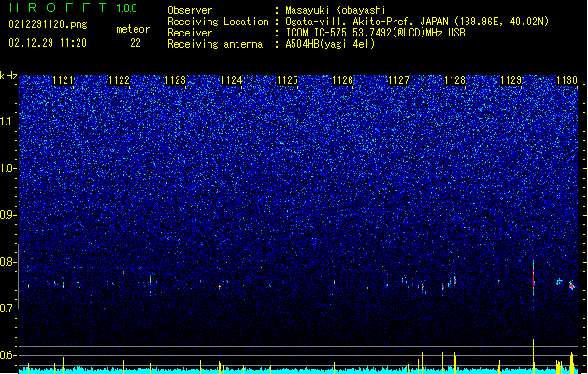Click the 1121 time marker
This screenshot has height=374, width=588.
point(63,80)
